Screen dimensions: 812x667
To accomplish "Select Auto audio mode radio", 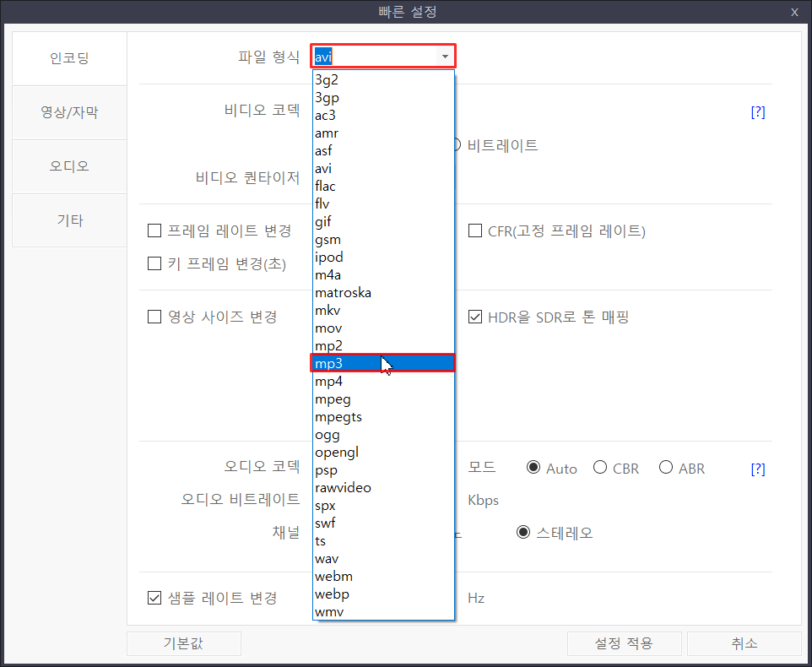I will (x=533, y=468).
